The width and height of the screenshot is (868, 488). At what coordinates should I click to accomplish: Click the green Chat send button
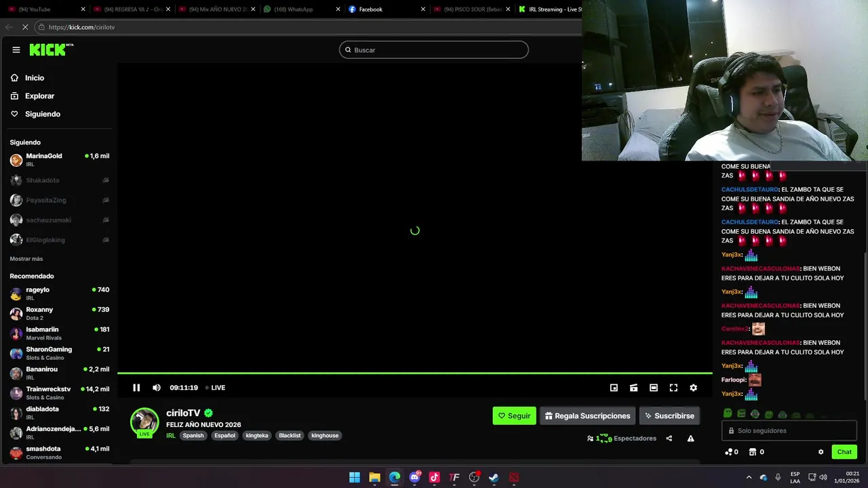(x=844, y=452)
